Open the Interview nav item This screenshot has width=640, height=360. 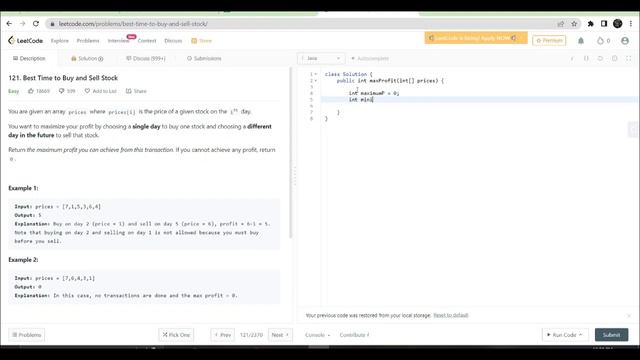point(118,41)
